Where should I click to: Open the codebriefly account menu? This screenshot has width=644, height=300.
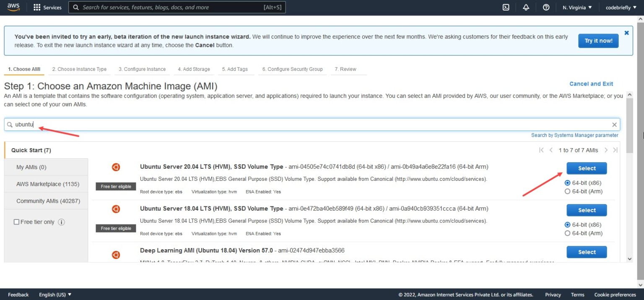point(621,7)
